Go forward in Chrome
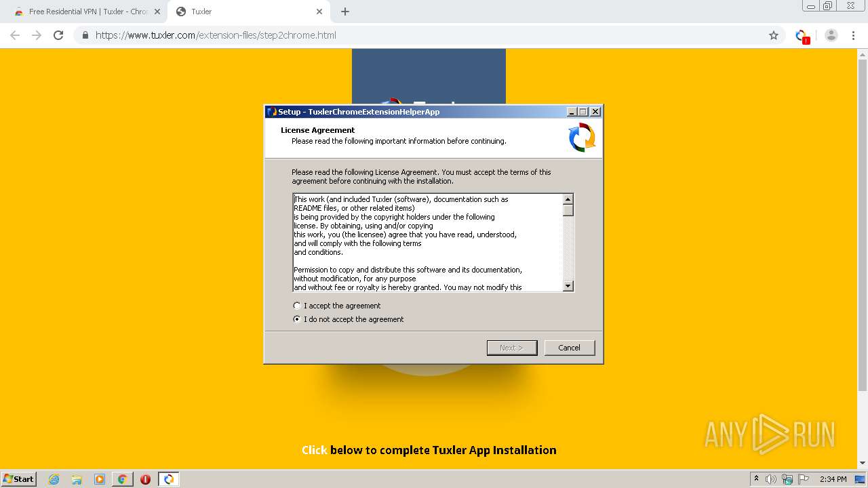The image size is (868, 488). (37, 35)
